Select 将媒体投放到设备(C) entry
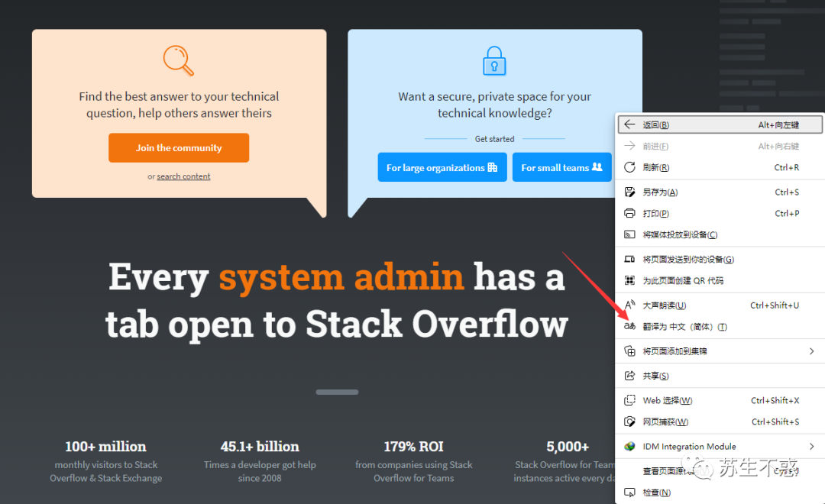 pyautogui.click(x=720, y=234)
